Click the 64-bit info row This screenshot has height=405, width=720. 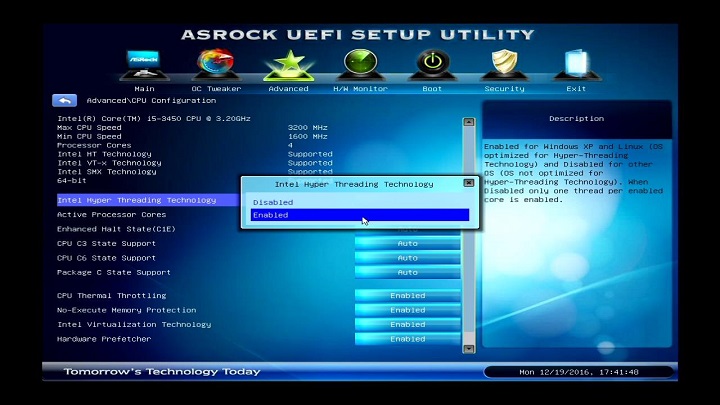click(x=72, y=180)
